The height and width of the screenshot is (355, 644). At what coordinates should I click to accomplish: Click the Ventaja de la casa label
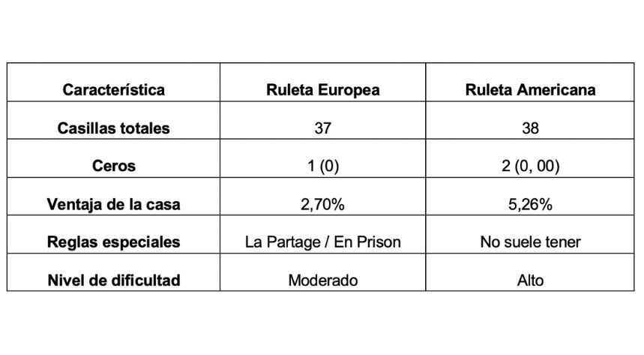113,204
